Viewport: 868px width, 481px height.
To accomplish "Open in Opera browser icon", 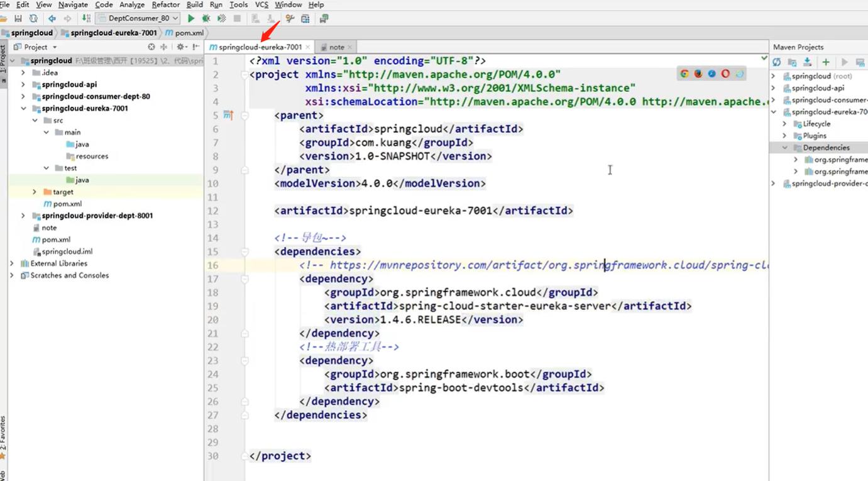I will point(725,74).
